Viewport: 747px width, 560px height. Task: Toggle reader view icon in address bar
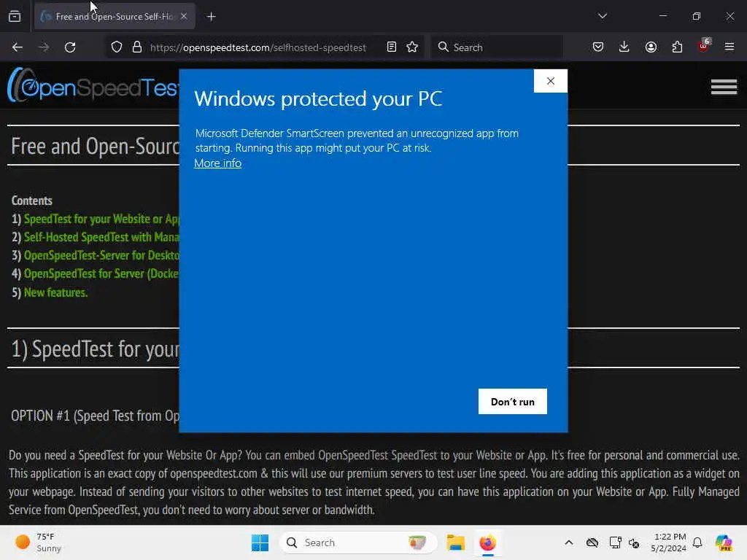tap(392, 47)
